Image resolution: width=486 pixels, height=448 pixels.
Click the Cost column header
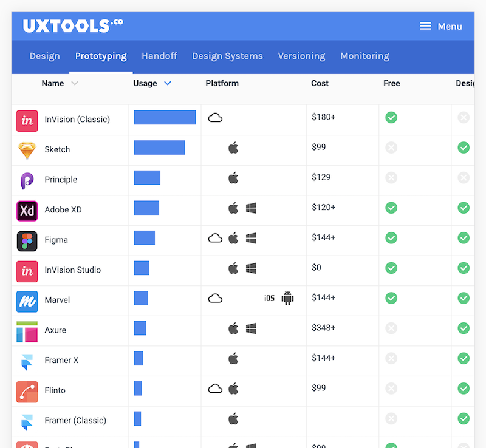click(320, 83)
